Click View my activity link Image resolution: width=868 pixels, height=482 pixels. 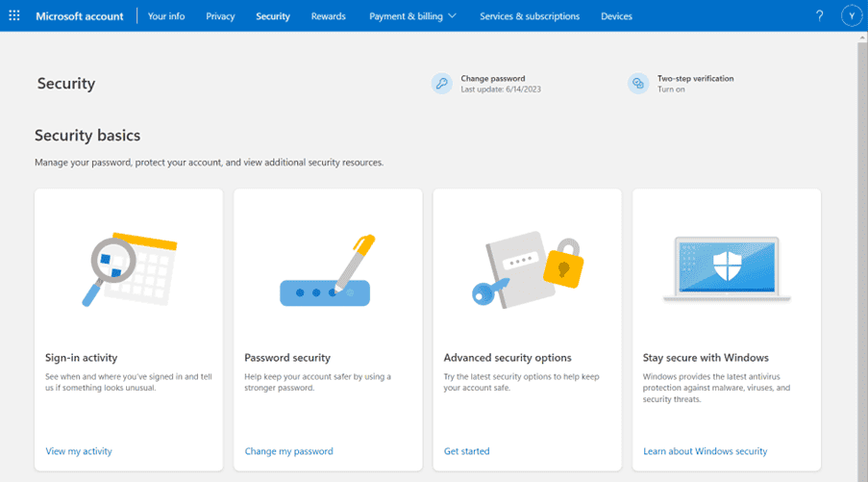pos(79,451)
